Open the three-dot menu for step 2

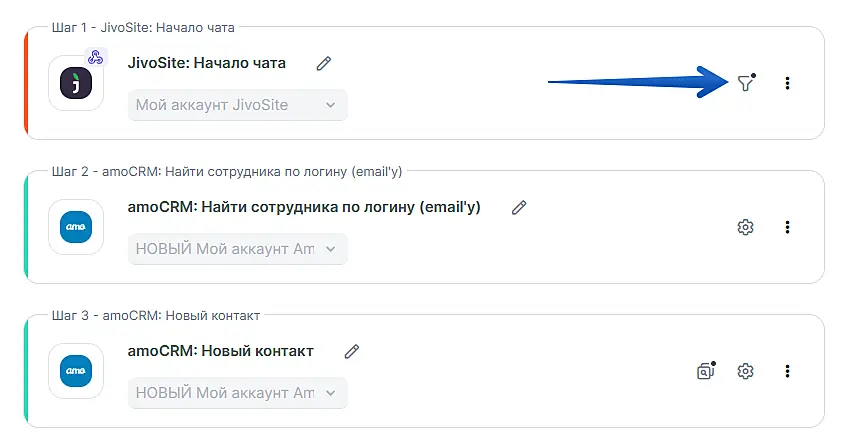pos(787,227)
